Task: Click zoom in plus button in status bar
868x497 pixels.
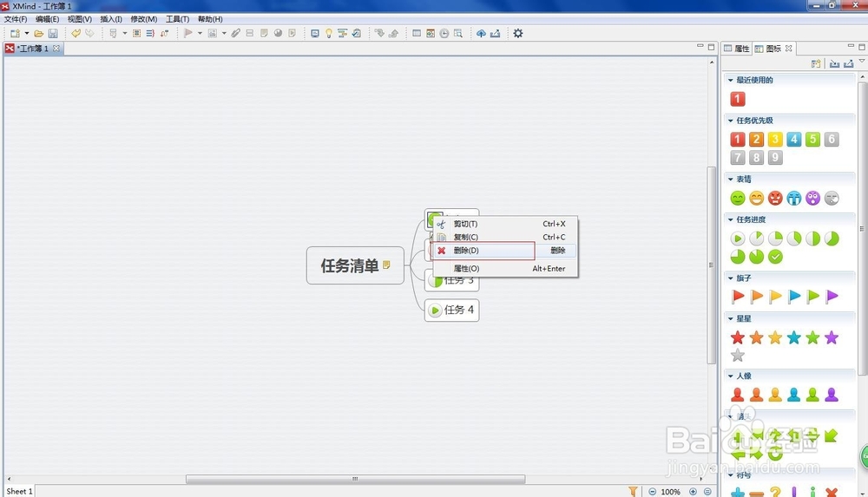Action: 693,492
